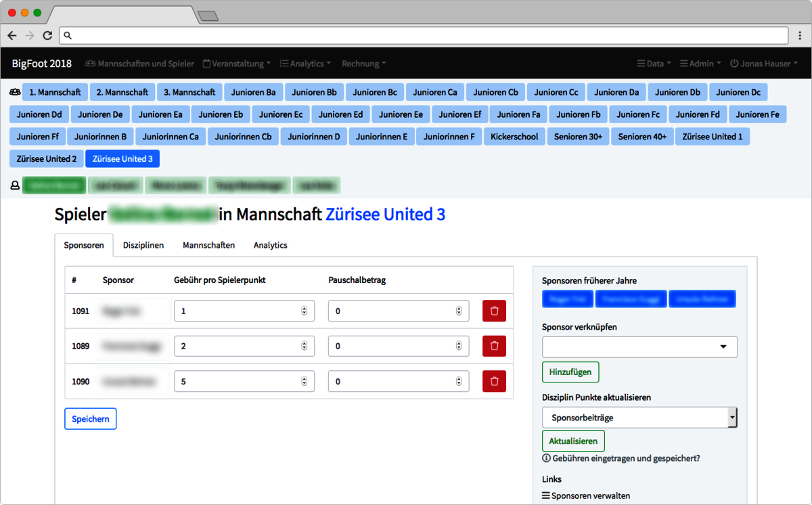Open the Sponsorbeiträge discipline select
Screen dimensions: 812x505
[x=639, y=418]
